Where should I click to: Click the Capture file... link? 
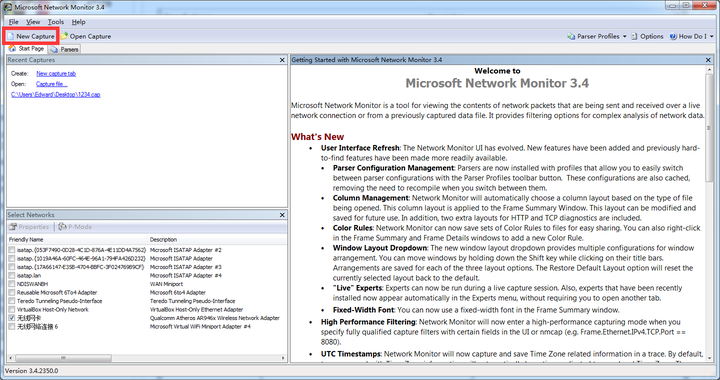(51, 84)
